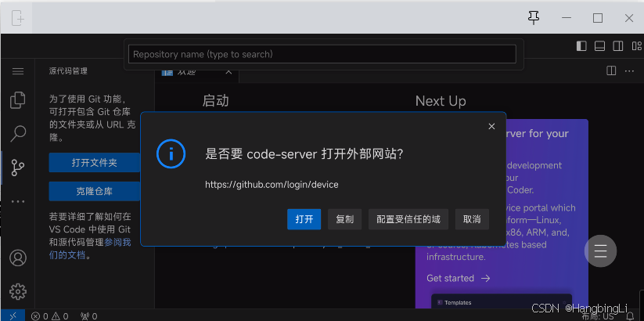The width and height of the screenshot is (644, 321).
Task: Click the app icon in title bar
Action: pos(17,18)
